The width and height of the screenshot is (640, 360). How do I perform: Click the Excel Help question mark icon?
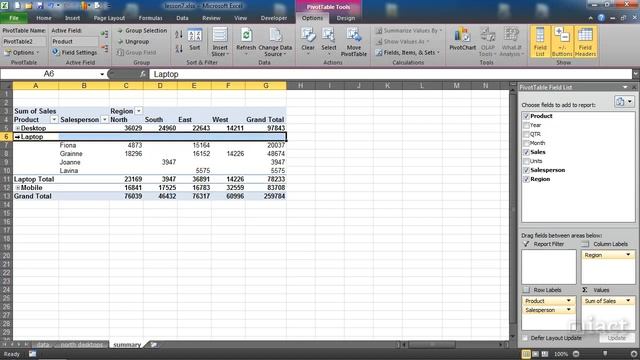coord(601,18)
